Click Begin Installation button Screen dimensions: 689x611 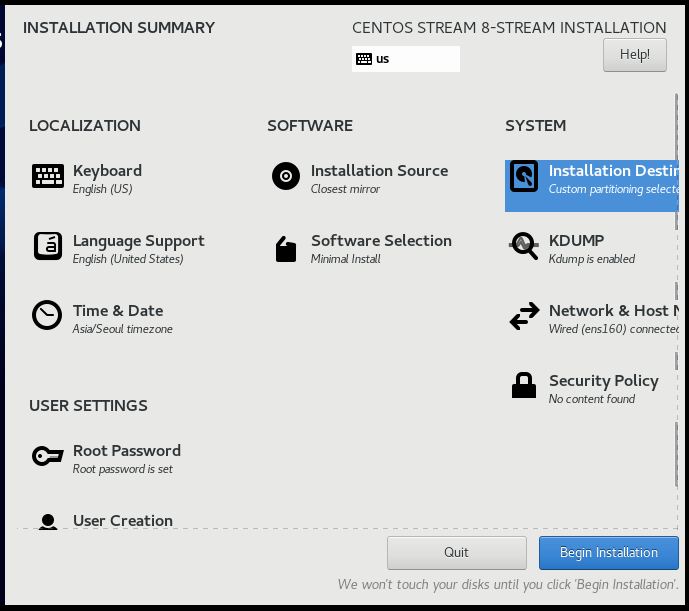(x=609, y=553)
